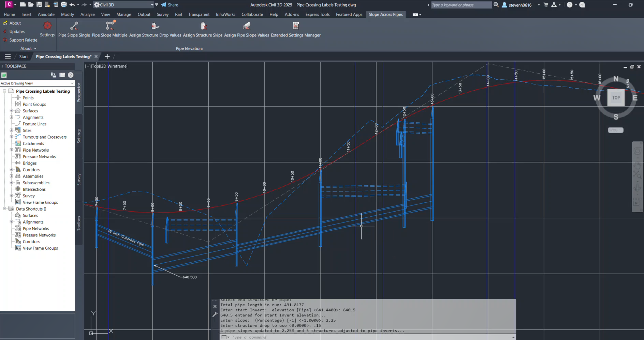This screenshot has width=644, height=340.
Task: Expand the Sites tree node
Action: pyautogui.click(x=11, y=130)
